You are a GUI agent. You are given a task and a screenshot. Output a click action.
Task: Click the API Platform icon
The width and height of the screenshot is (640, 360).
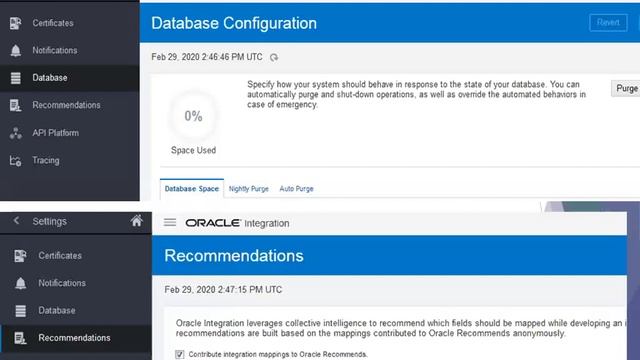tap(16, 133)
